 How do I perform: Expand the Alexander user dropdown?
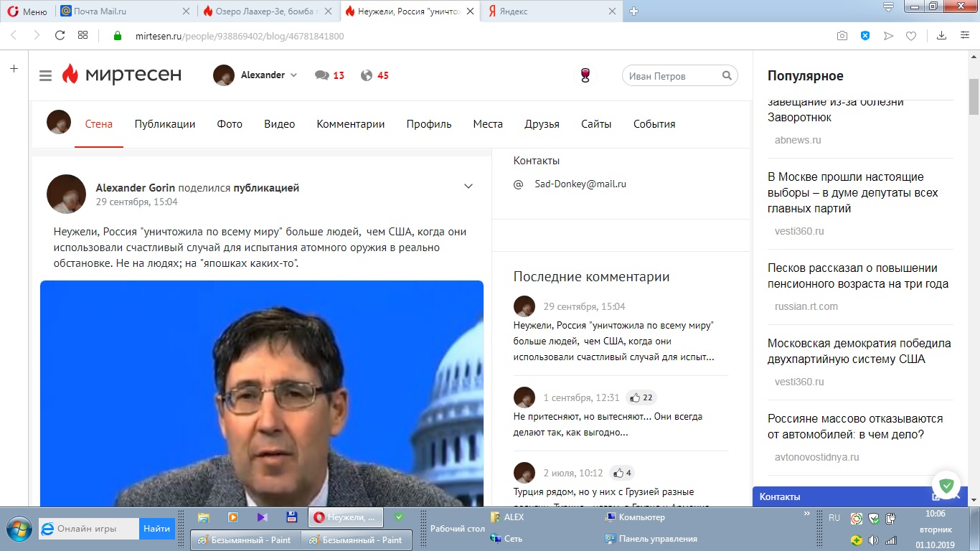[x=293, y=75]
